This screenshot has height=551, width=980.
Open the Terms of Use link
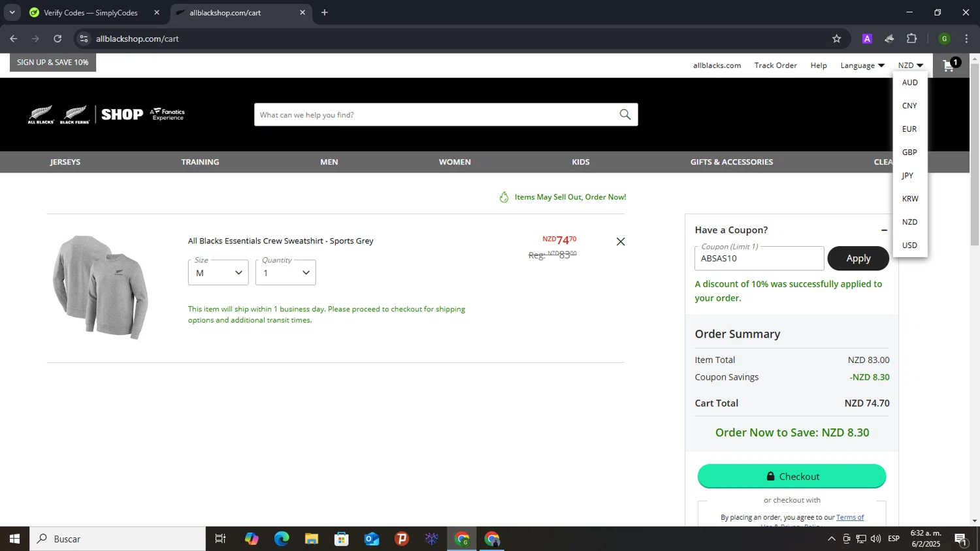tap(850, 518)
